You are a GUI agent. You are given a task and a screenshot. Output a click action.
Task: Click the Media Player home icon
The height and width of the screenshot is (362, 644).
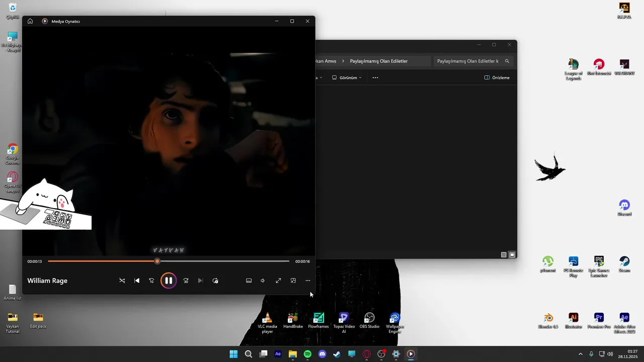30,21
